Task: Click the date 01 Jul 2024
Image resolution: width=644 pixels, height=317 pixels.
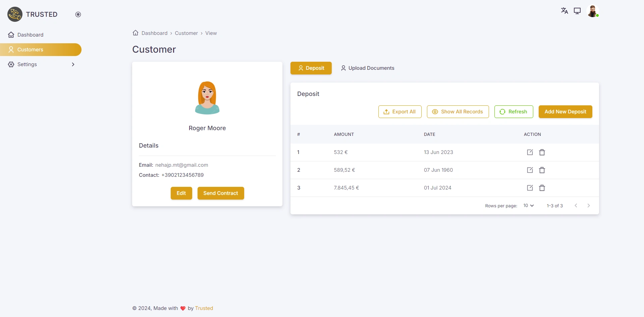Action: (x=437, y=188)
